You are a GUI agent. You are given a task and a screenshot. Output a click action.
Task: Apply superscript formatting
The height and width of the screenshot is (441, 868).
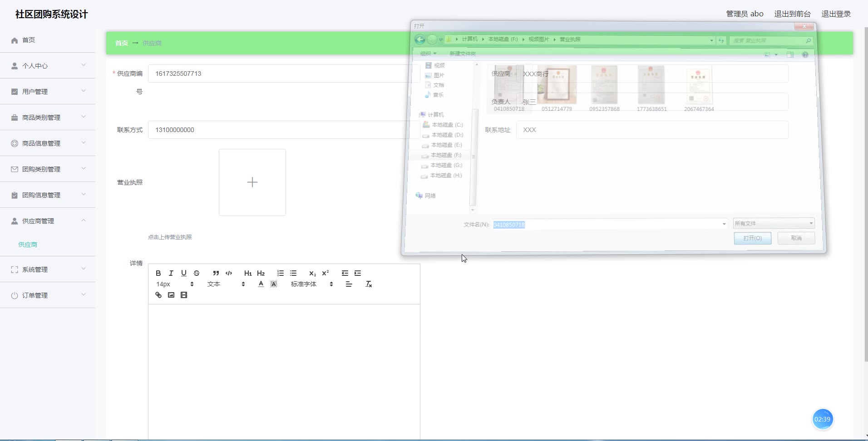pyautogui.click(x=325, y=273)
